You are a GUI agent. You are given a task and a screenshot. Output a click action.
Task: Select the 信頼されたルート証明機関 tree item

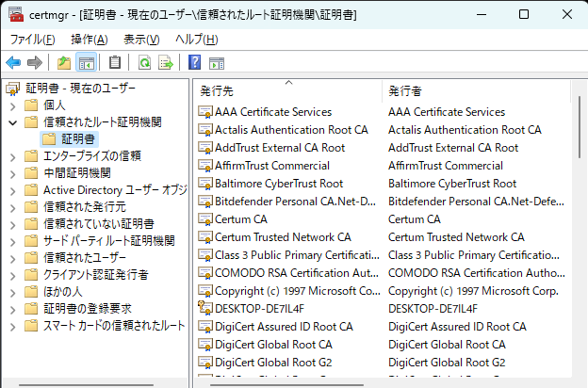click(x=103, y=121)
